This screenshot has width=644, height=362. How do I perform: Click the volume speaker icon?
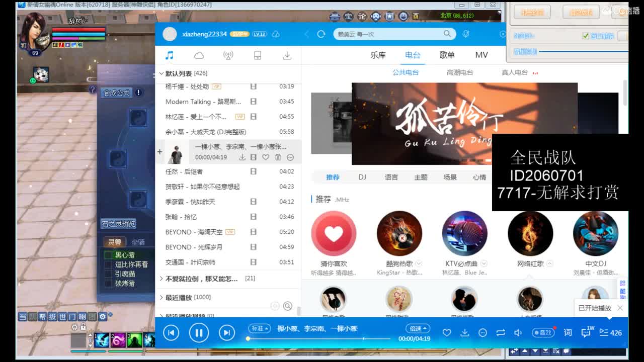(518, 333)
